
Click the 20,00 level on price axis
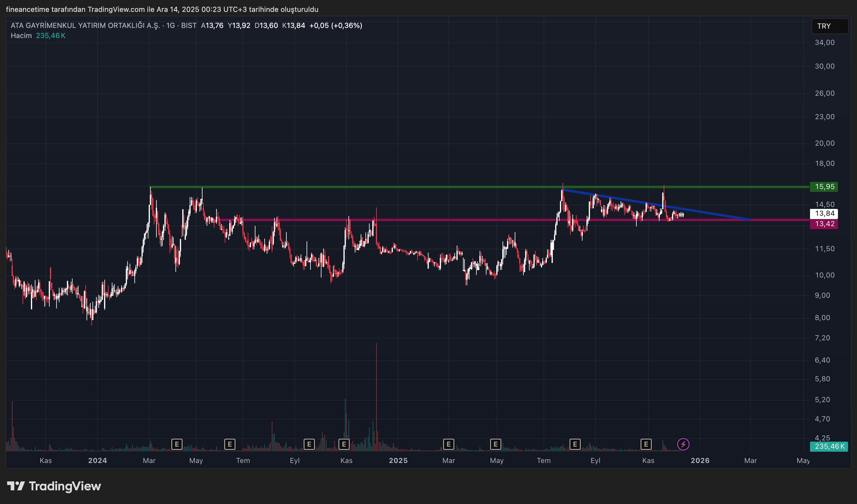coord(824,143)
